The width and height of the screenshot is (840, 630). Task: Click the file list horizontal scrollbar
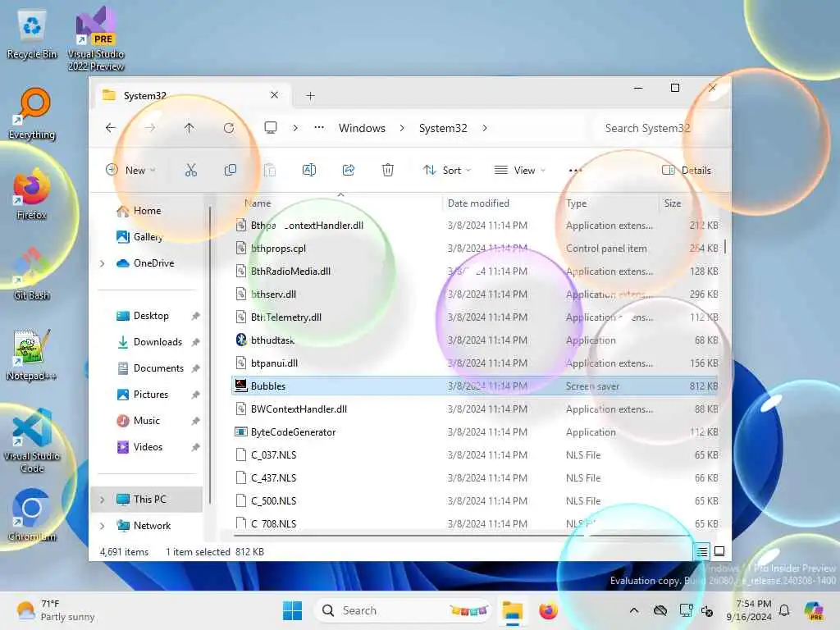click(x=463, y=535)
